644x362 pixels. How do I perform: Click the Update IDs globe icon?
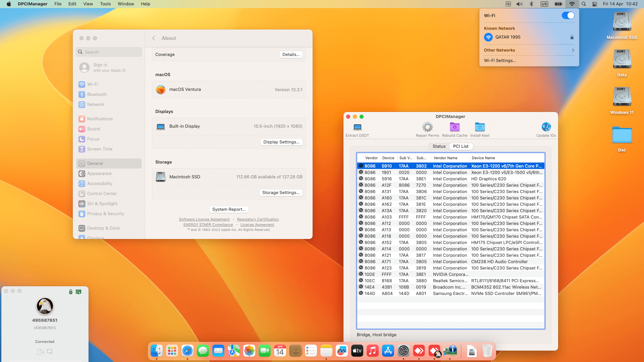coord(546,127)
